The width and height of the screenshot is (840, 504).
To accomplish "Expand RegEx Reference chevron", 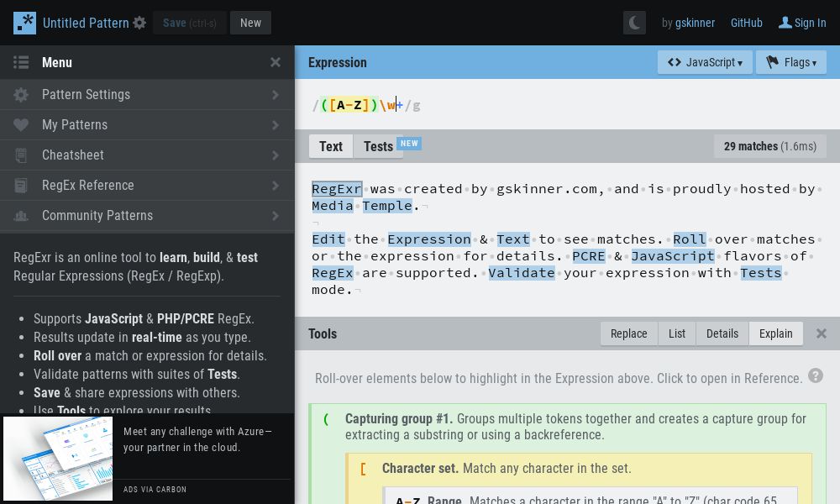I will (276, 186).
